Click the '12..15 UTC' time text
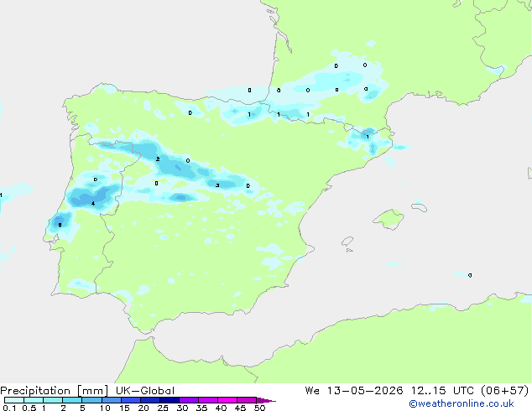532x411 pixels. tap(442, 391)
